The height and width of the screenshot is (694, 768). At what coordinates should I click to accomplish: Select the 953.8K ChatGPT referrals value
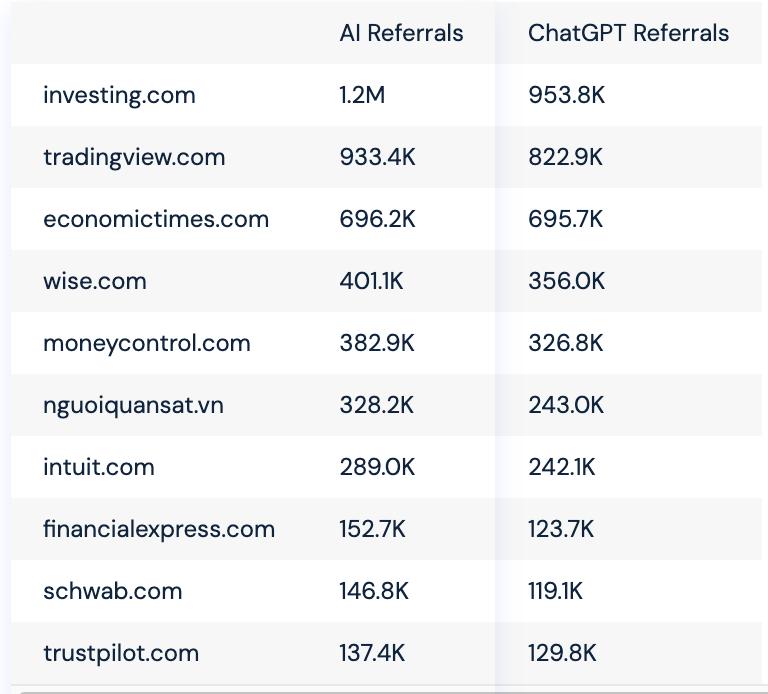coord(567,95)
